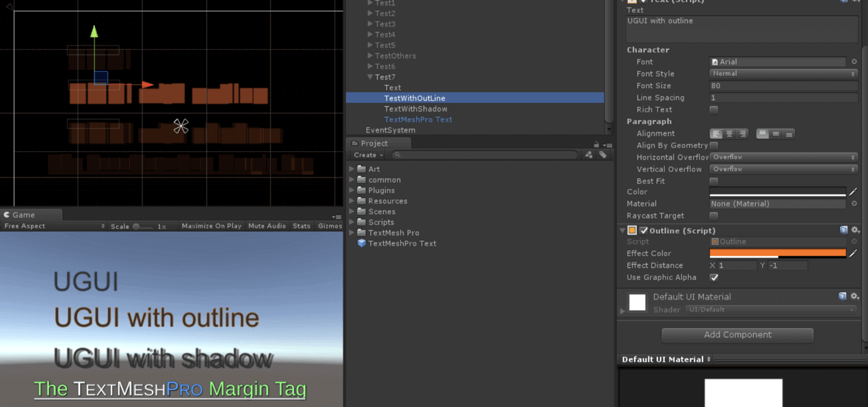Image resolution: width=868 pixels, height=407 pixels.
Task: Click the Font object picker circle
Action: point(854,62)
